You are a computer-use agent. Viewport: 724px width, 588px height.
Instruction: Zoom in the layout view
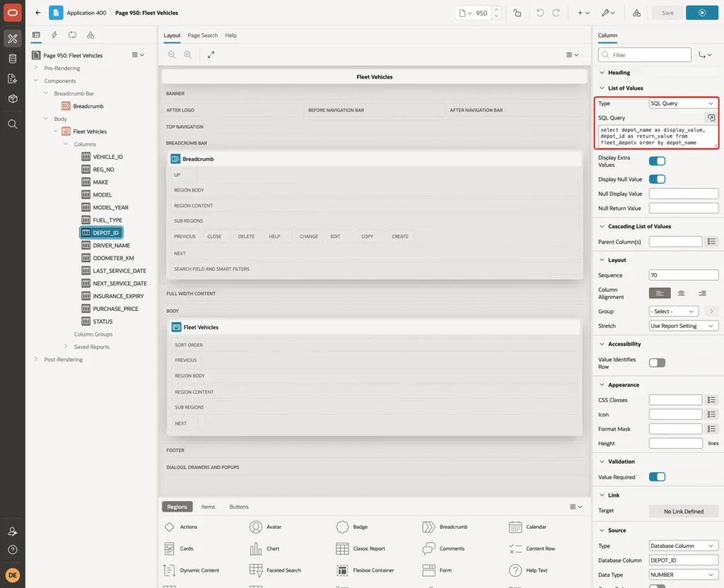[188, 54]
